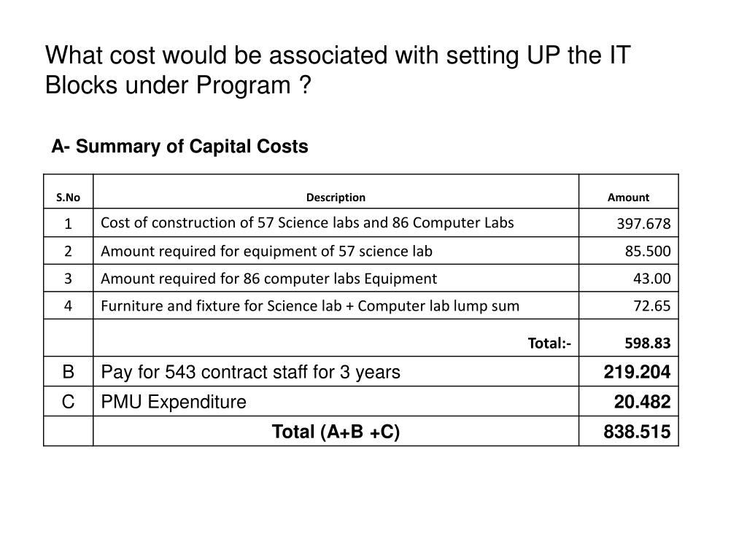Select the construction cost amount 397.678

[643, 223]
